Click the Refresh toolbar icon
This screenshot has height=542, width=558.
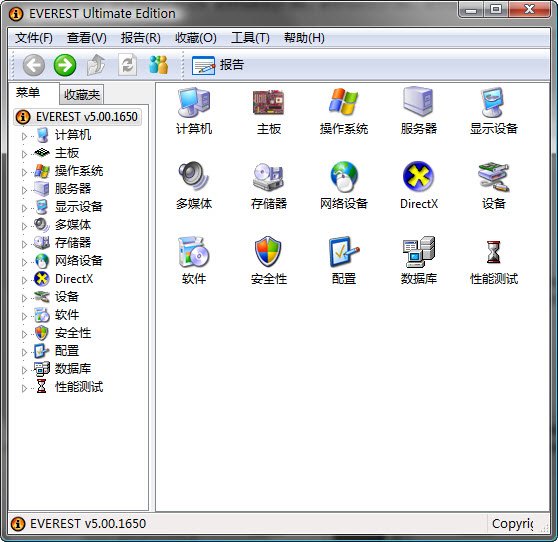tap(127, 65)
